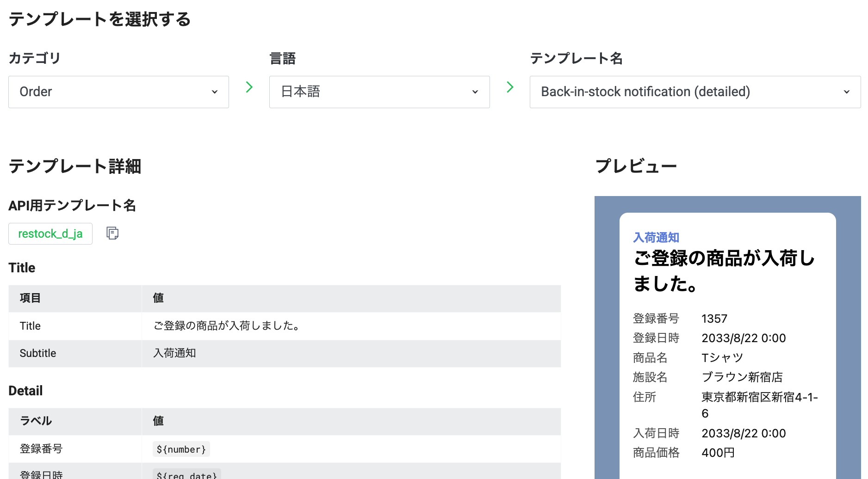Click the 商品価格 value 400円 in preview

[718, 452]
